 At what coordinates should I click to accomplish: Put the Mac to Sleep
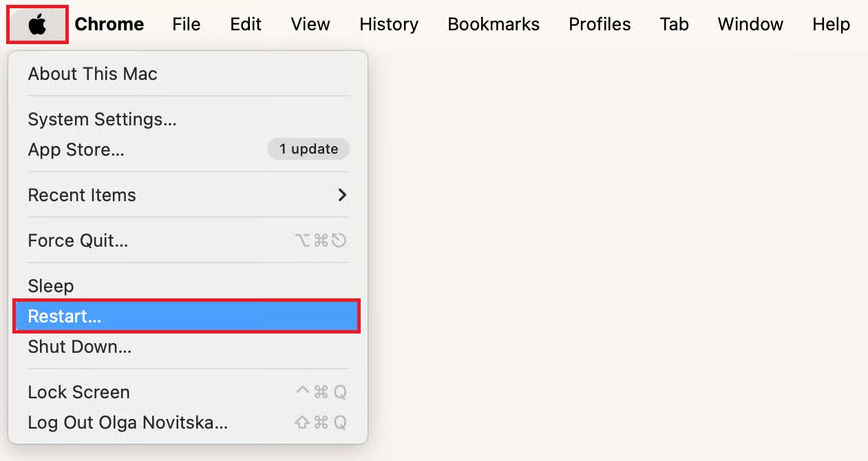coord(50,285)
